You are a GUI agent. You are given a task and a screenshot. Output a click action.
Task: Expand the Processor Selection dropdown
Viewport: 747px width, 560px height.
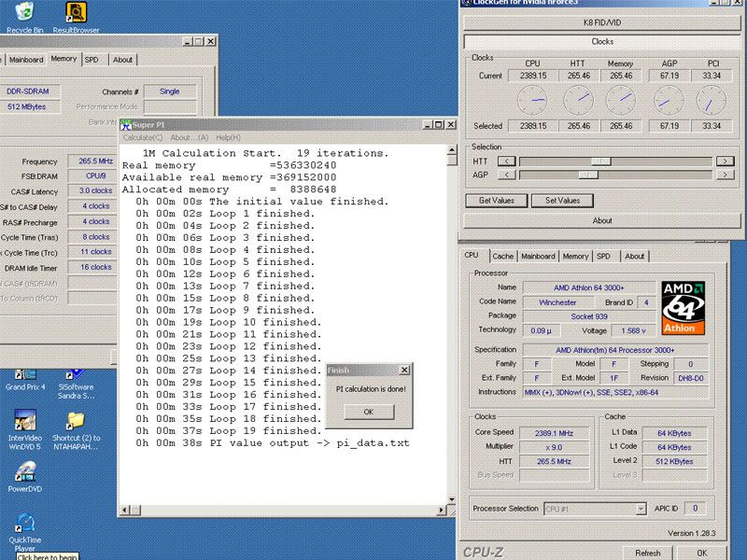tap(641, 509)
